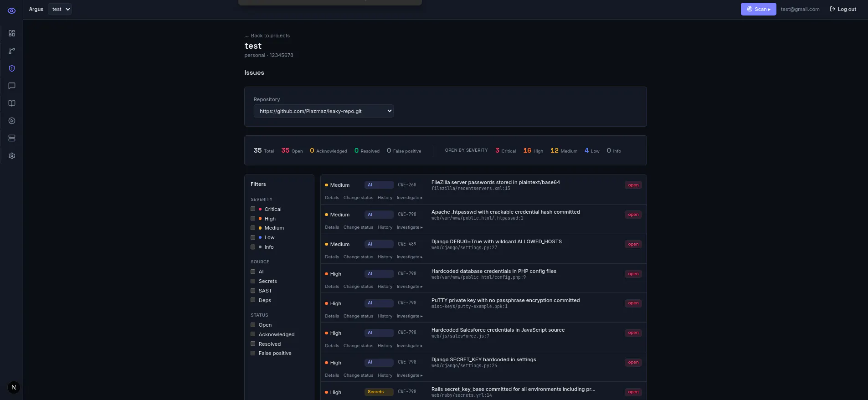Tick the Resolved status filter
The image size is (868, 400).
(x=253, y=344)
